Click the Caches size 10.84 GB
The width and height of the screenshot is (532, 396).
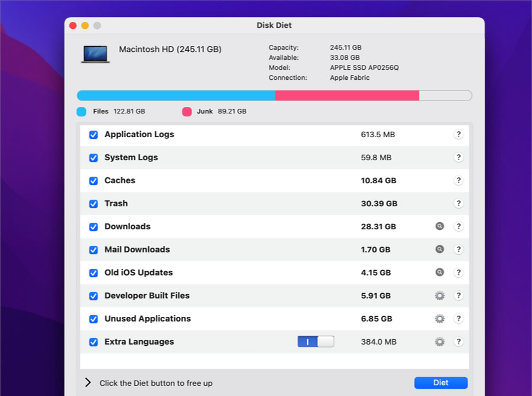click(x=378, y=180)
